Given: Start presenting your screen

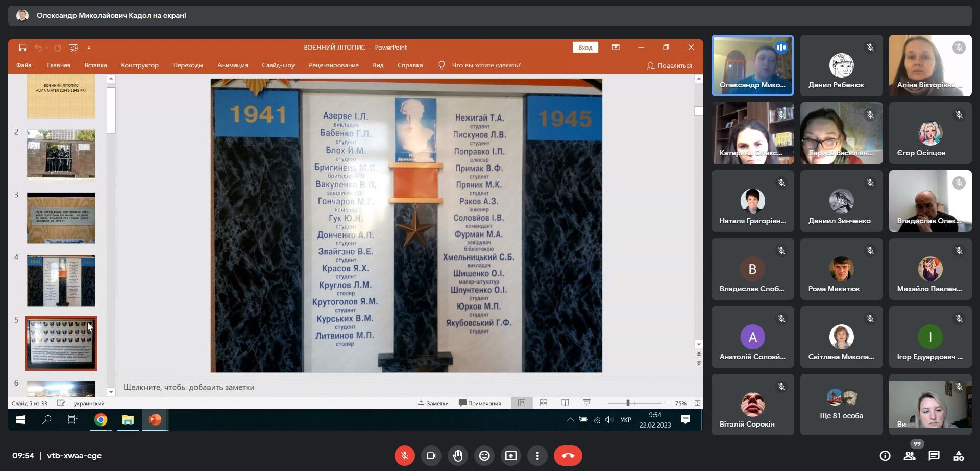Looking at the screenshot, I should [511, 456].
